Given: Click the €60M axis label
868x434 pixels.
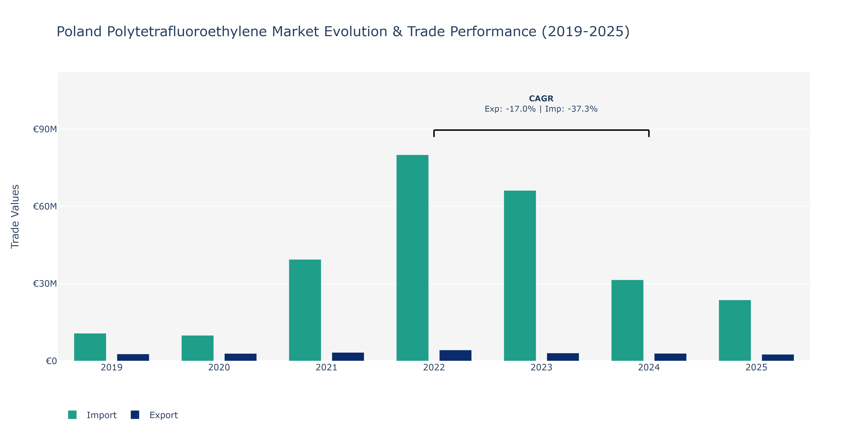Looking at the screenshot, I should click(45, 206).
